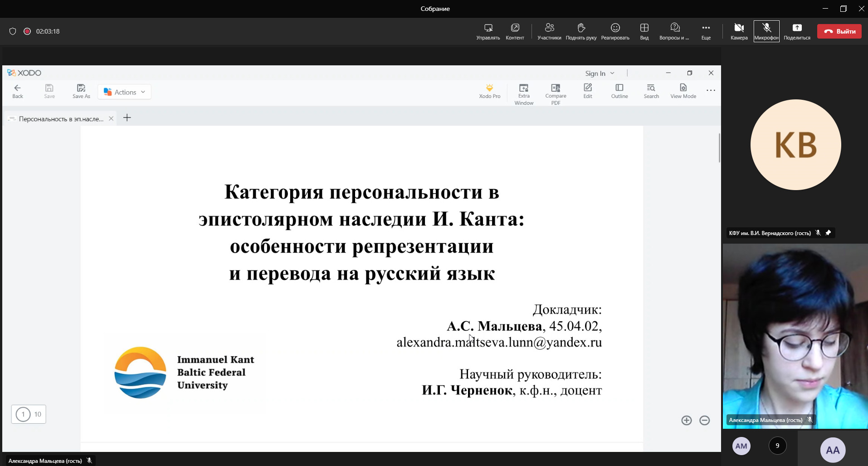Expand the Actions menu
Image resolution: width=868 pixels, height=466 pixels.
click(124, 92)
